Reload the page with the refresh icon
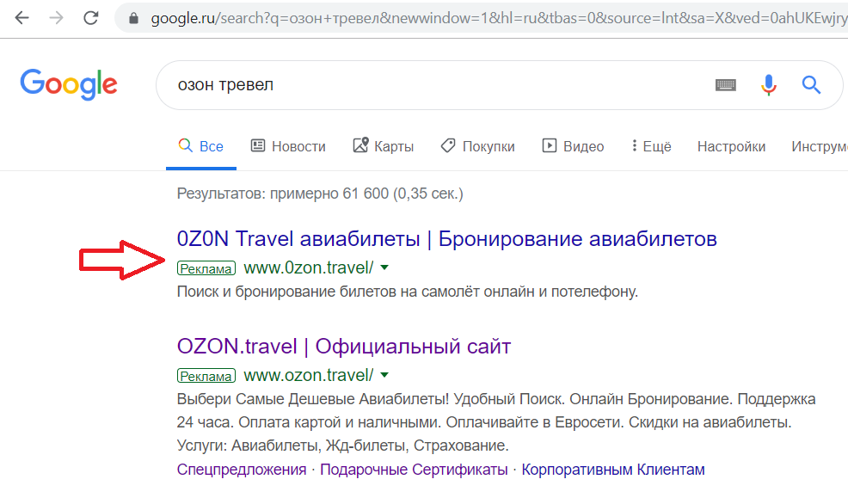This screenshot has width=848, height=504. (x=91, y=18)
